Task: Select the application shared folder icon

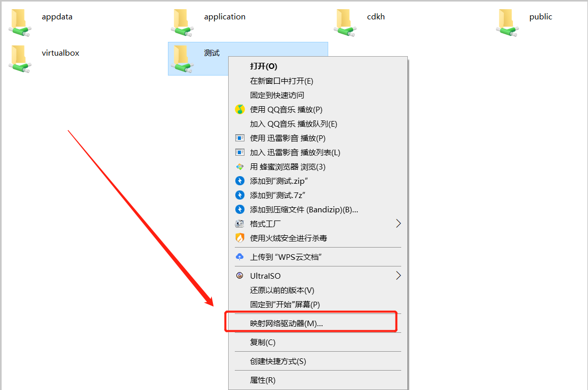Action: (182, 22)
